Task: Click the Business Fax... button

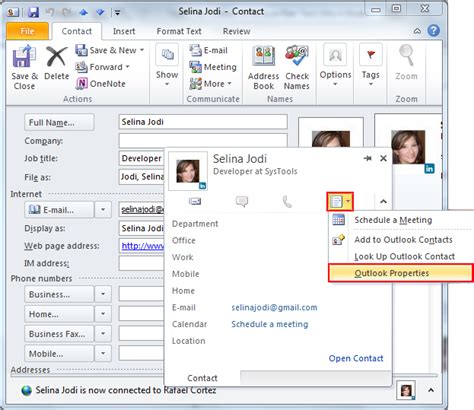Action: [x=59, y=334]
